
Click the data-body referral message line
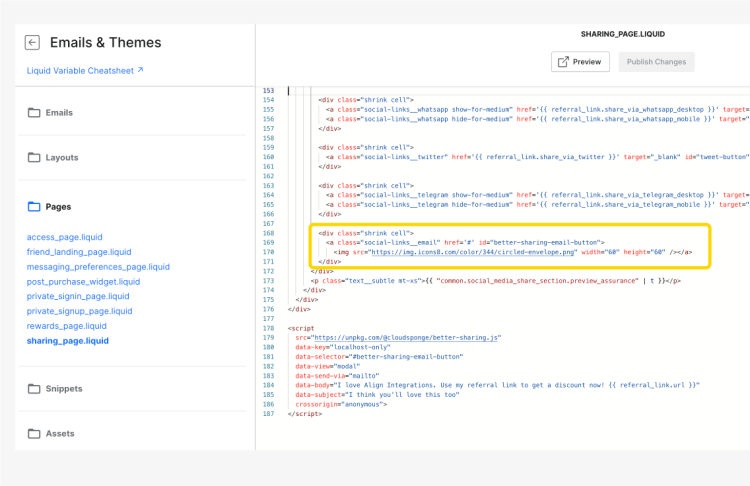pos(497,385)
